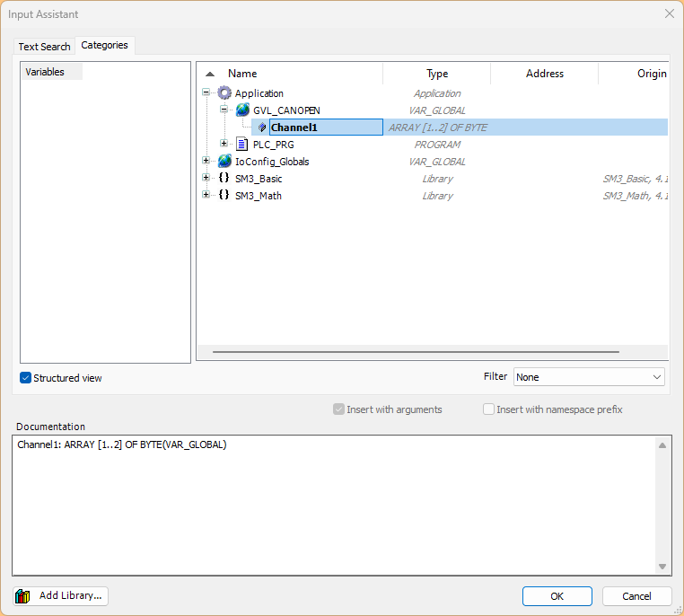Uncheck the Structured view checkbox
The height and width of the screenshot is (616, 684).
point(26,378)
